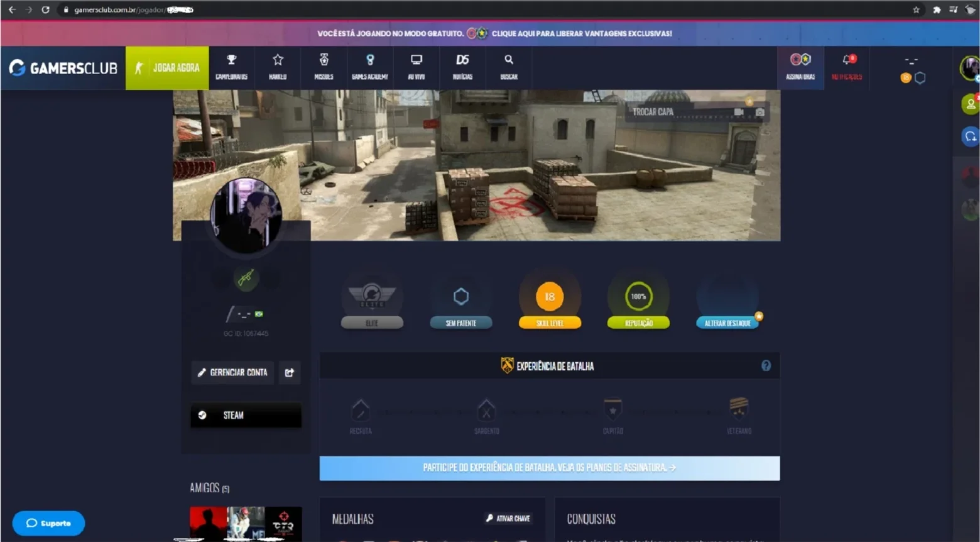Click the blue round sidebar icon
This screenshot has width=980, height=542.
point(971,136)
